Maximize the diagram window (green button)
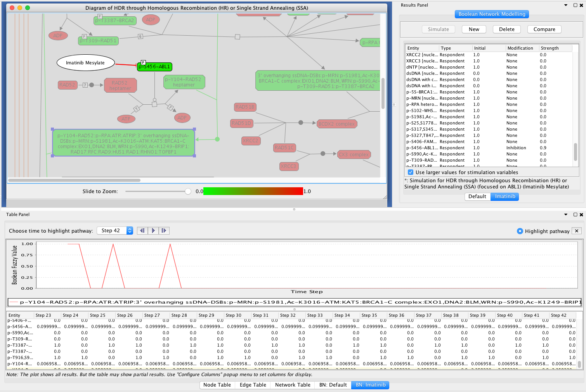Screen dimensions: 586x392 pyautogui.click(x=28, y=8)
